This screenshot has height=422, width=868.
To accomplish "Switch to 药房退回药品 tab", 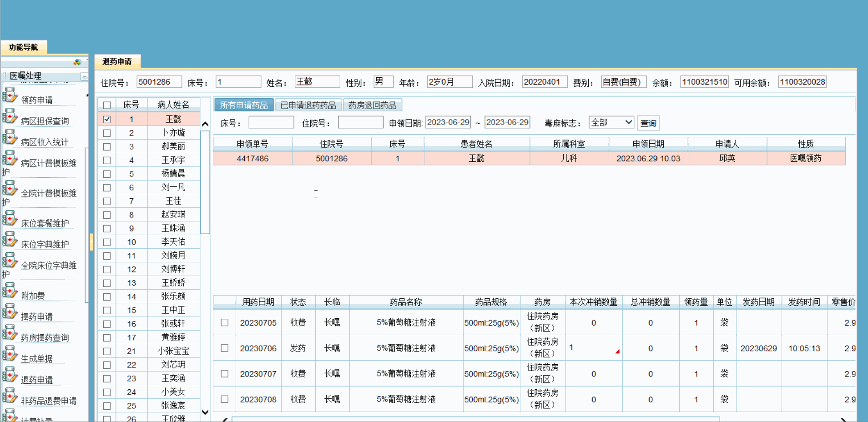I will click(372, 105).
